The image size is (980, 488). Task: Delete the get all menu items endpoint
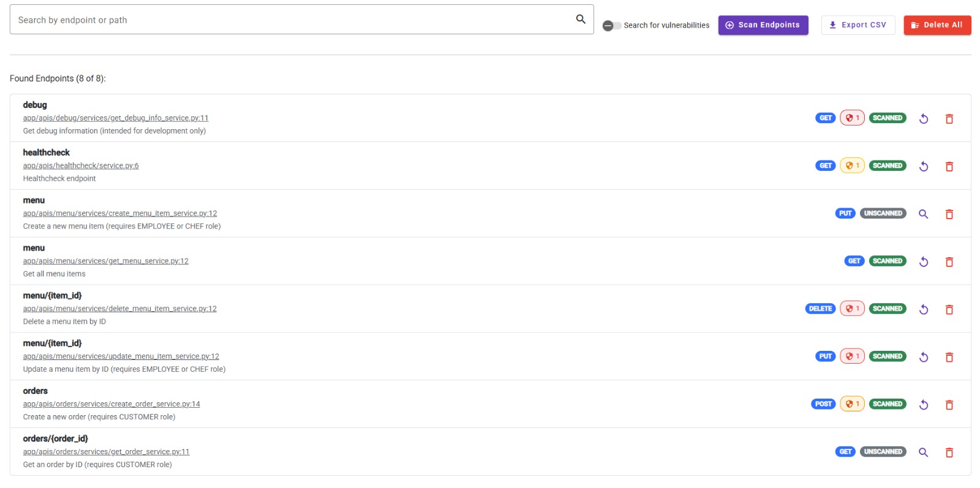[949, 262]
